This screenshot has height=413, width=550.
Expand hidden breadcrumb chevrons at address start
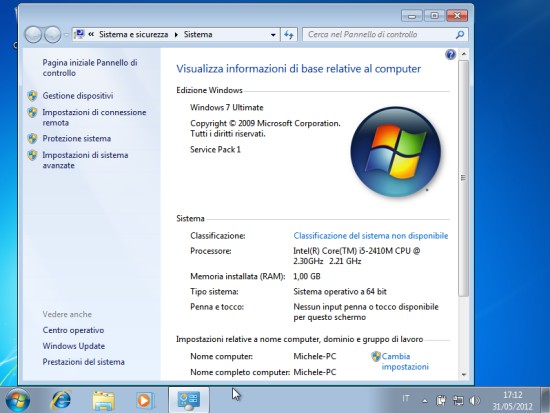(91, 34)
